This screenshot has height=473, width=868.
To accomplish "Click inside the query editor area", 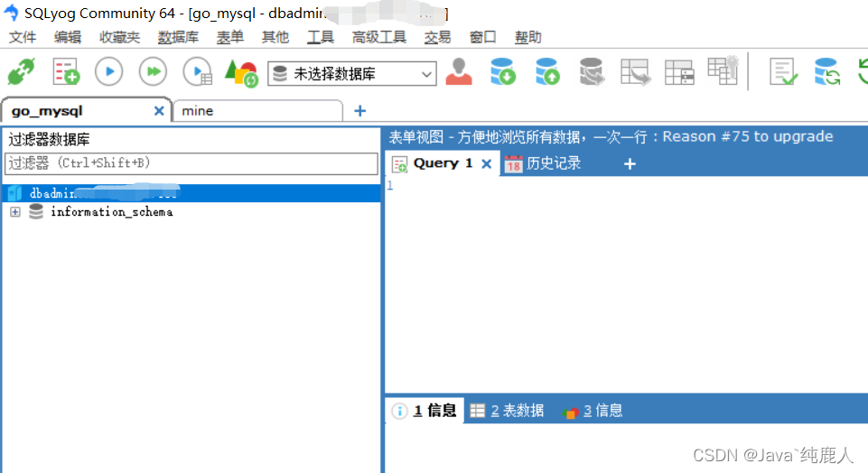I will coord(626,285).
